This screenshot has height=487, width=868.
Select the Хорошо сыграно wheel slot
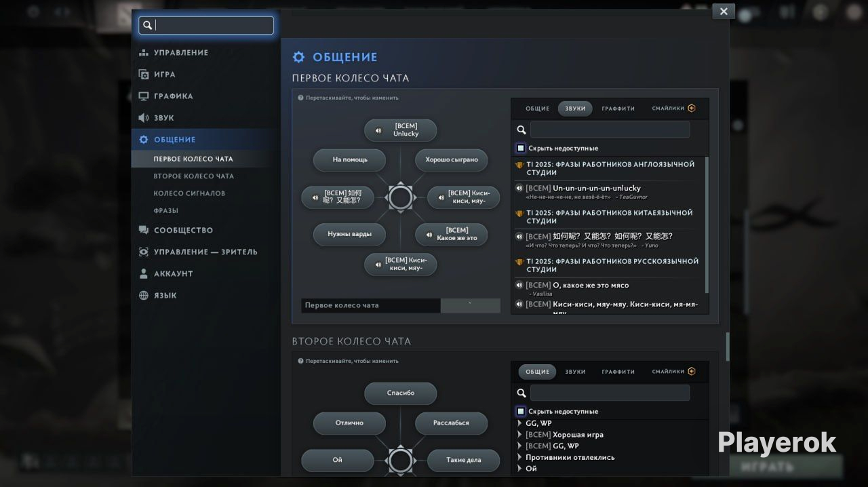[x=452, y=160]
